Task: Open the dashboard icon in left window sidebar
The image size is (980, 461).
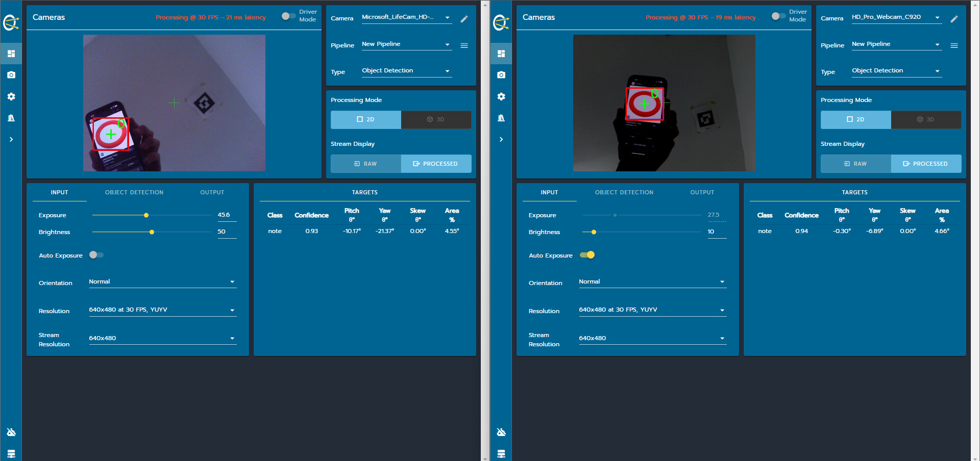Action: point(11,54)
